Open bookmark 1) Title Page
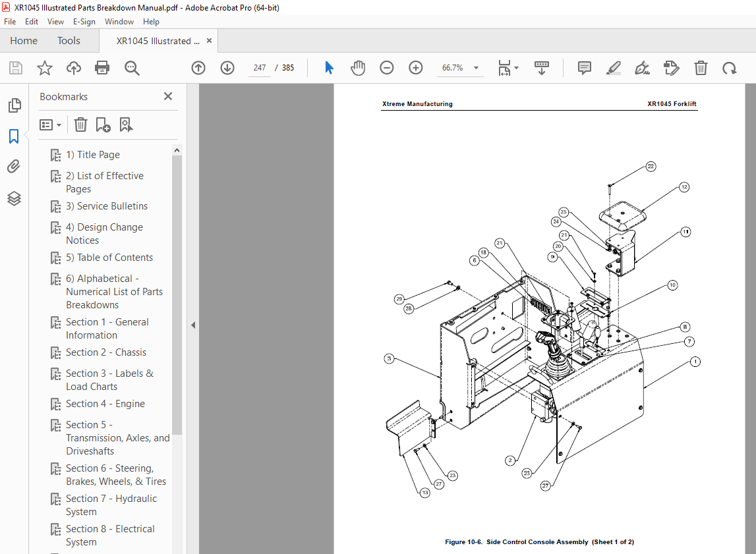 coord(93,155)
